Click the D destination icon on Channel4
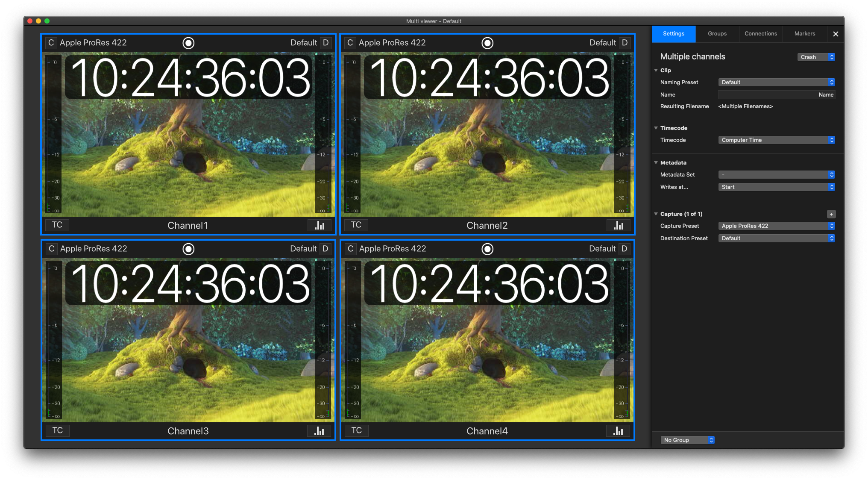The width and height of the screenshot is (868, 480). tap(625, 249)
